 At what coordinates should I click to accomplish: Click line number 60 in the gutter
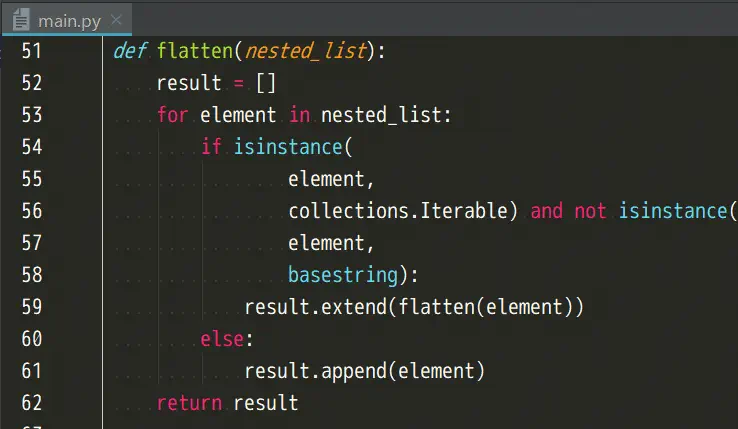coord(31,339)
